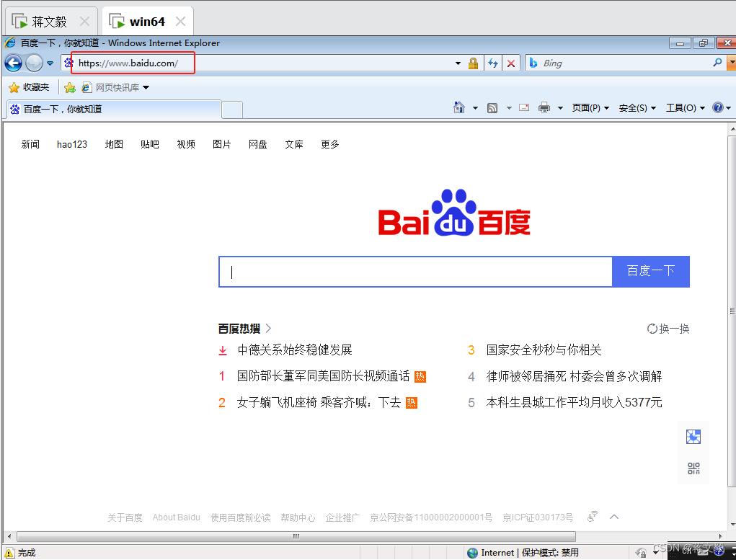Image resolution: width=736 pixels, height=560 pixels.
Task: Open the 使用百度前必读 footer link
Action: click(x=240, y=517)
